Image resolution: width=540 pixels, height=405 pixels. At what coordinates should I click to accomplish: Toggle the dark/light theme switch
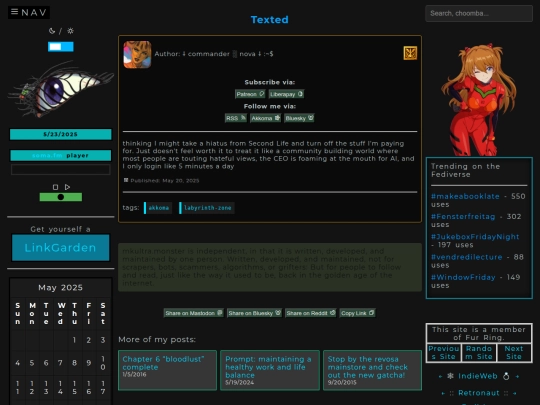[61, 46]
